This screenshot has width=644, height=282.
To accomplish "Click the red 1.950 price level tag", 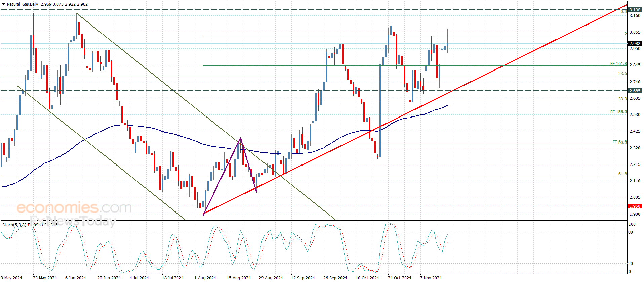I will coord(635,206).
